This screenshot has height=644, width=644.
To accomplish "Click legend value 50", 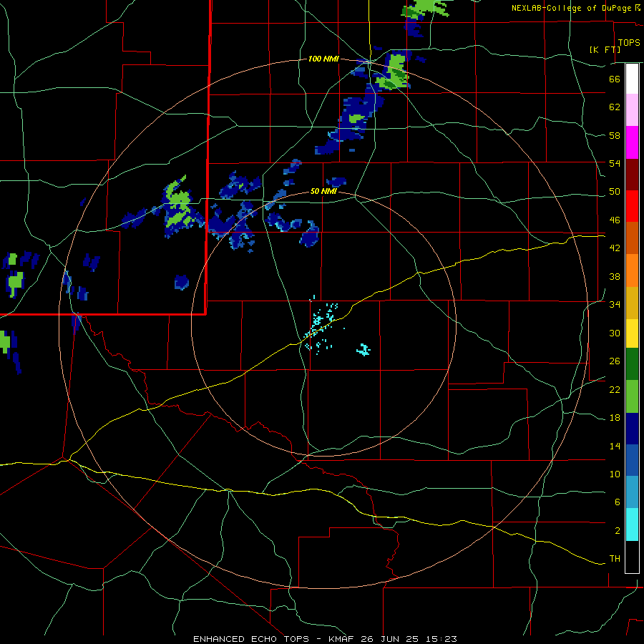I will [x=615, y=192].
